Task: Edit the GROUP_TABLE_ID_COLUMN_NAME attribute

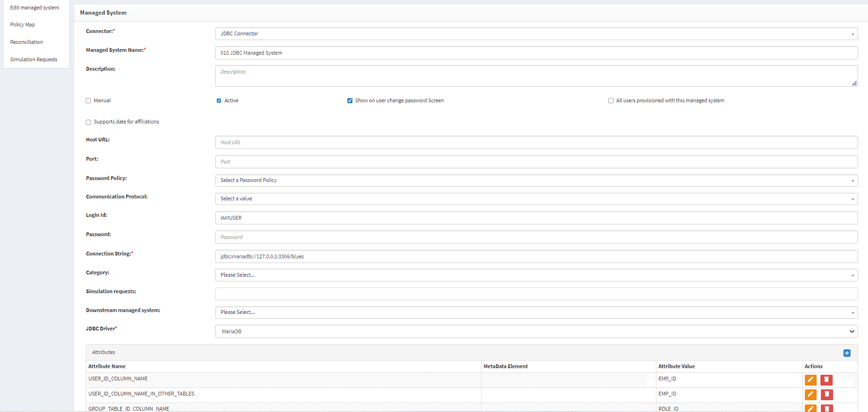Action: [x=811, y=408]
